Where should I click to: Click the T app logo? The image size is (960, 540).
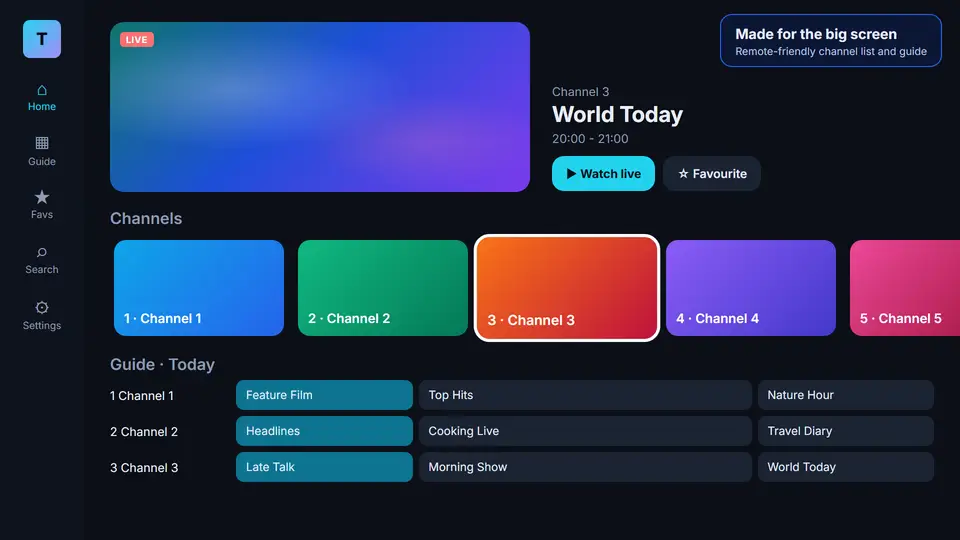click(42, 39)
